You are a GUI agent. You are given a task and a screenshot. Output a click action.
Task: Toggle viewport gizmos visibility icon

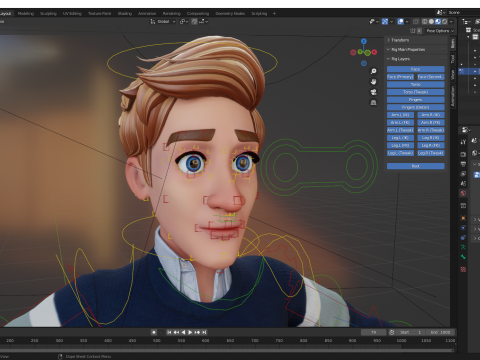point(385,21)
